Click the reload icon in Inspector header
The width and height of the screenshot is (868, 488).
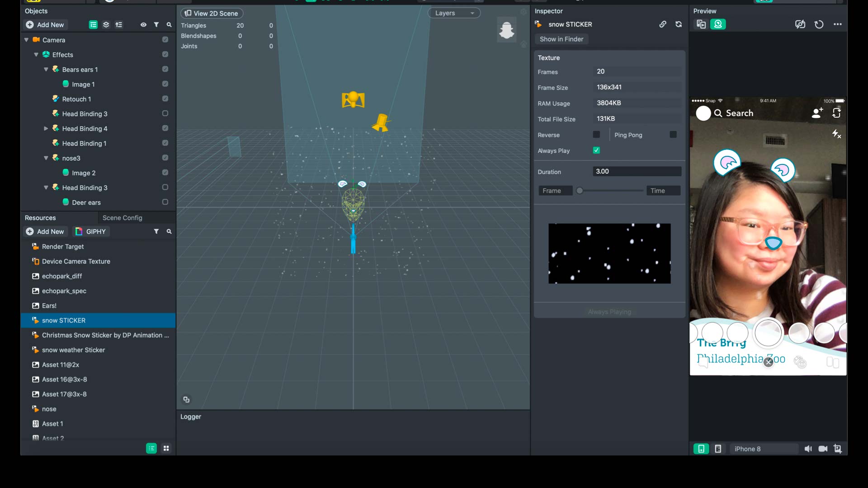(x=679, y=24)
